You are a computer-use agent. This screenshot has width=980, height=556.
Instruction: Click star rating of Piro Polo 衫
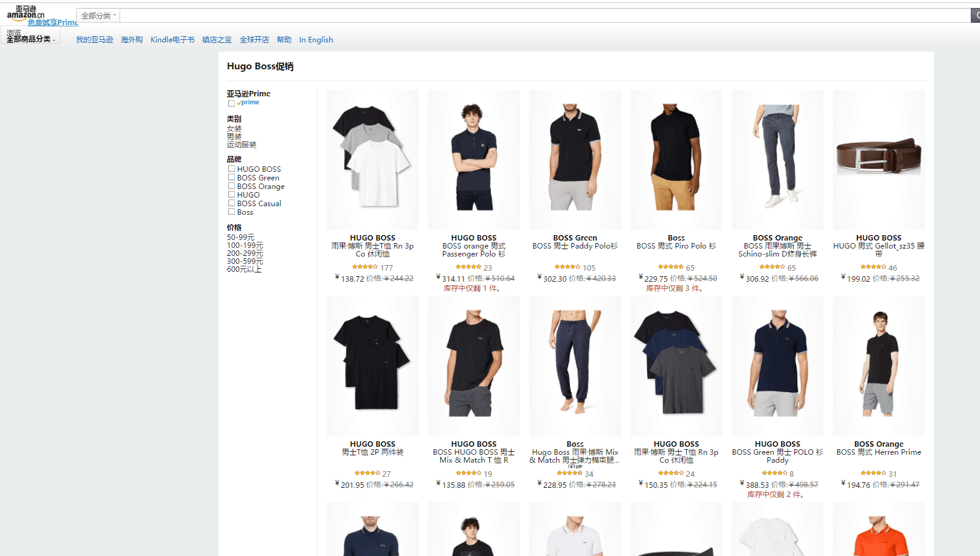tap(671, 267)
